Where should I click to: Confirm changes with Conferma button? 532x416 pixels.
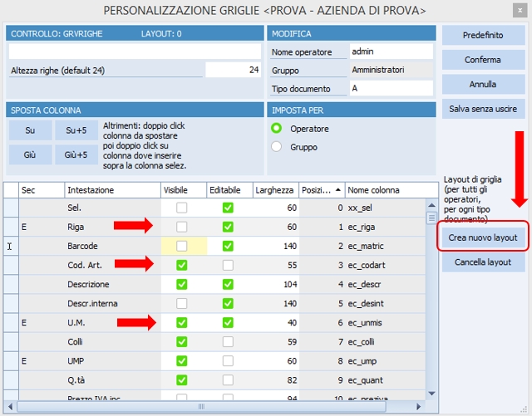[483, 60]
